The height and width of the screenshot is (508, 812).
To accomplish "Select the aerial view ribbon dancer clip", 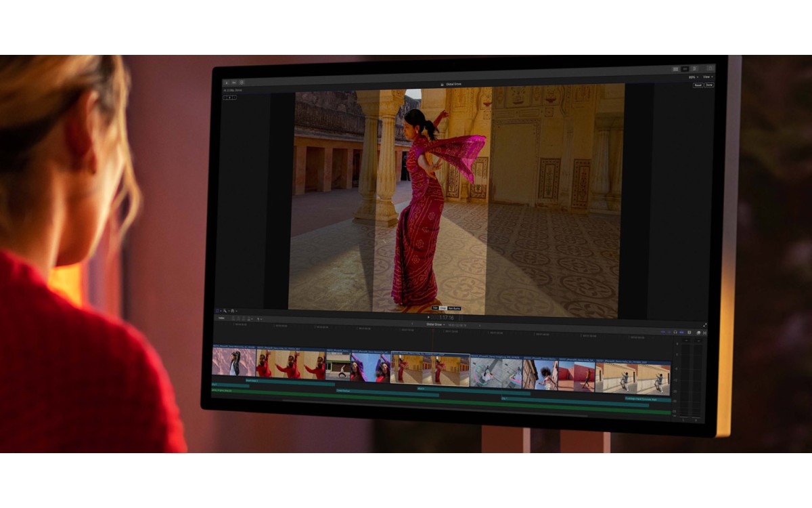I will pyautogui.click(x=496, y=373).
